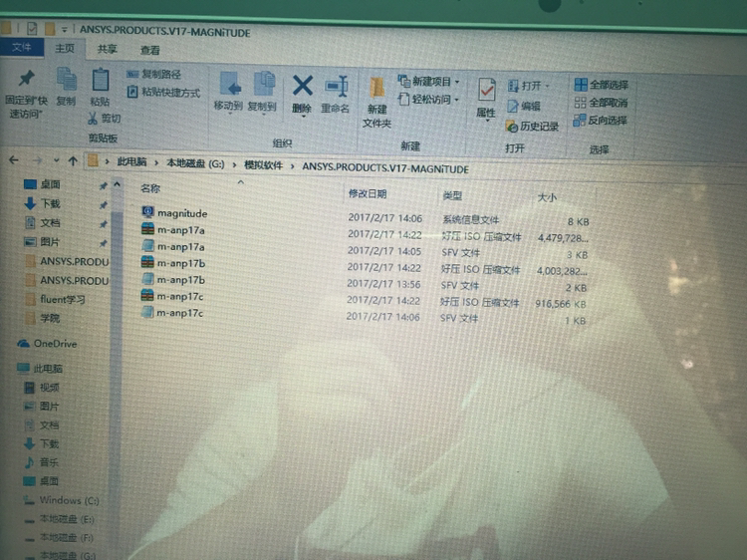Open the Copy to (复制到) menu
The image size is (747, 560).
coord(263,94)
